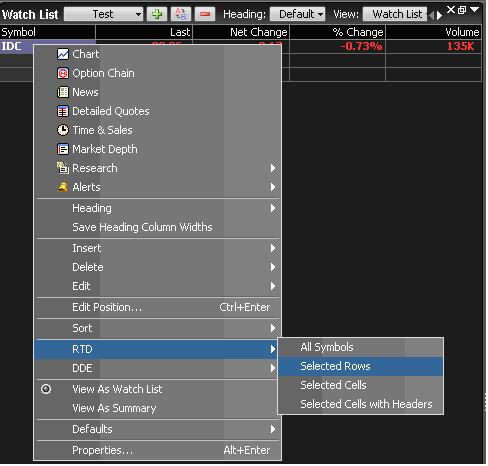Image resolution: width=488 pixels, height=466 pixels.
Task: Expand the Research submenu arrow
Action: pyautogui.click(x=273, y=168)
